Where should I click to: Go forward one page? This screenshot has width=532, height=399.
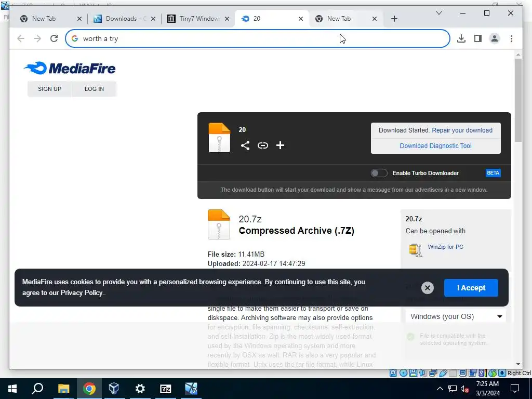(37, 38)
